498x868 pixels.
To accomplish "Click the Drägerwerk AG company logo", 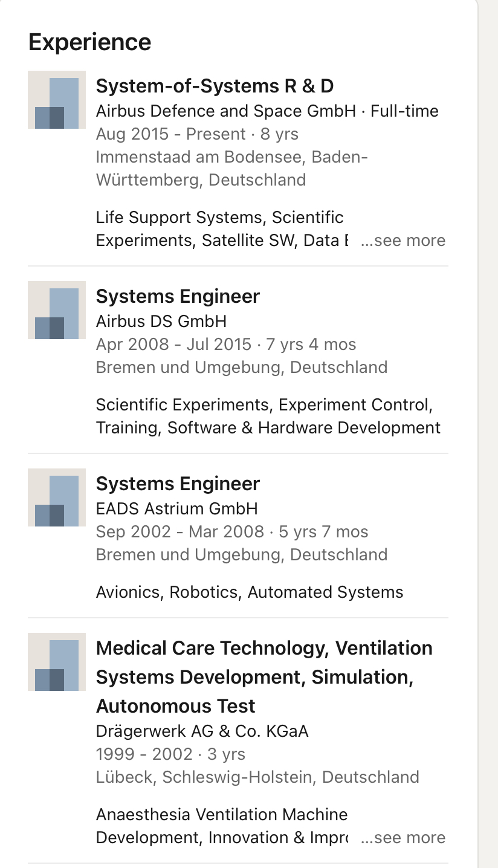I will [x=57, y=662].
